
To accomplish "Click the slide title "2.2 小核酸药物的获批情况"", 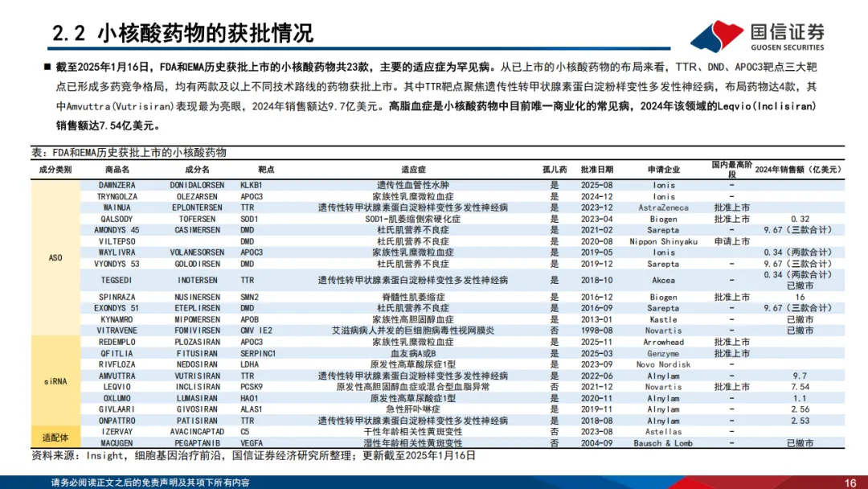I will 182,33.
